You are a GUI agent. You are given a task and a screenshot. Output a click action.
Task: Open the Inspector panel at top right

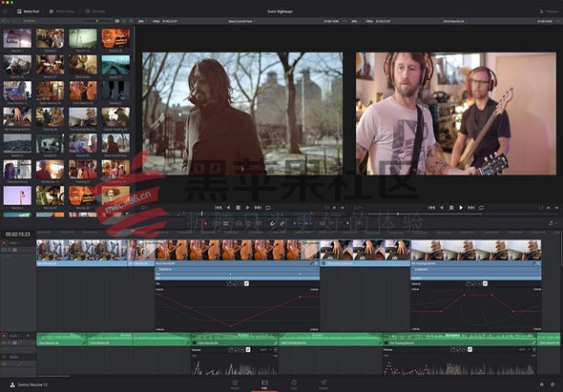point(549,11)
